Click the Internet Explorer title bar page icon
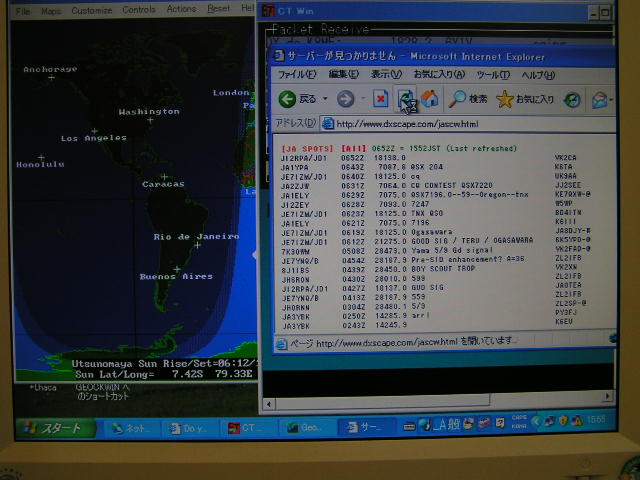 point(279,55)
